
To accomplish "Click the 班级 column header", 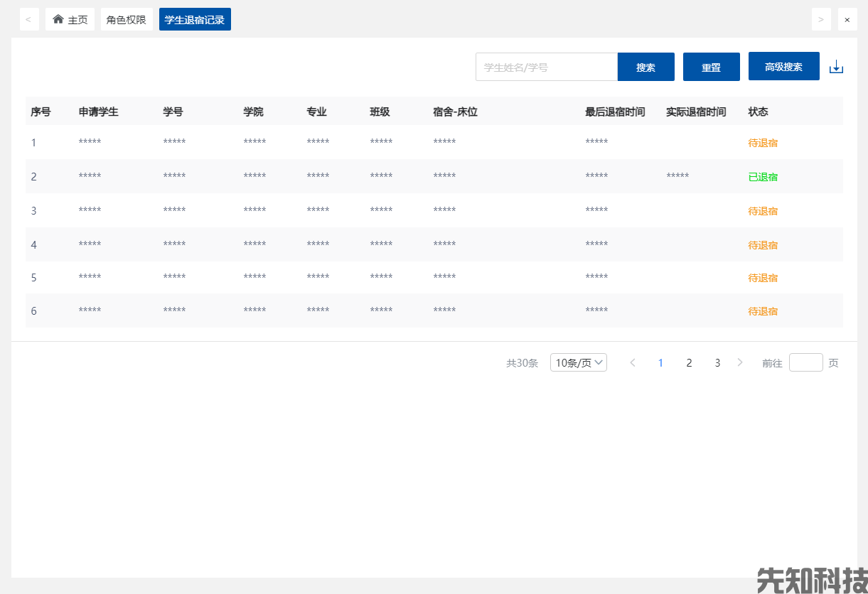I will tap(380, 112).
